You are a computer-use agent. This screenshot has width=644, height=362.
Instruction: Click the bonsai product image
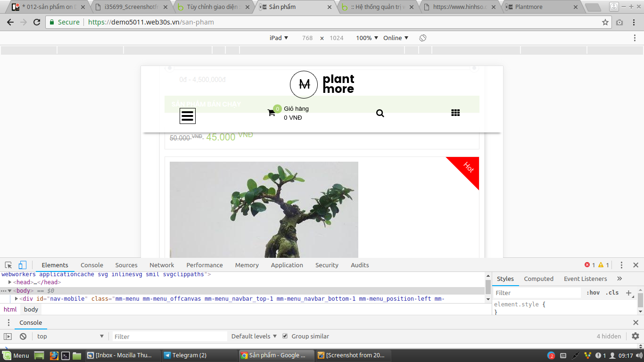pyautogui.click(x=264, y=210)
